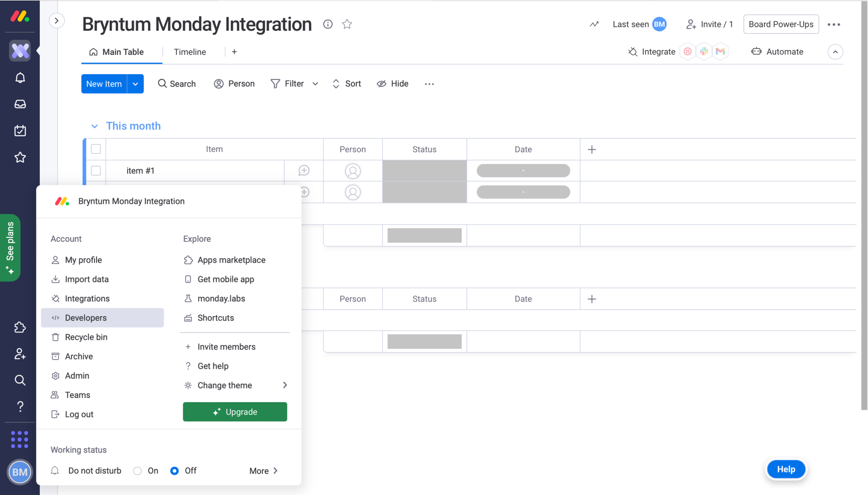Click the Slack integration icon
The image size is (868, 495).
click(704, 52)
